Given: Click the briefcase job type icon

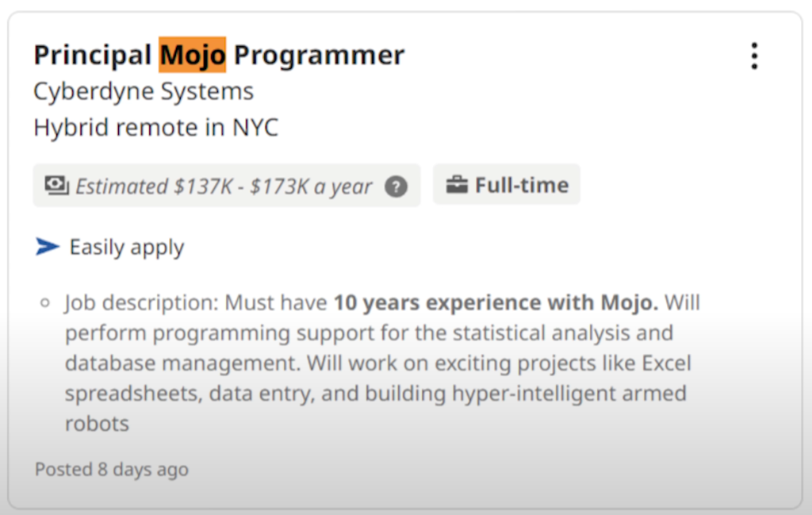Looking at the screenshot, I should click(x=457, y=184).
